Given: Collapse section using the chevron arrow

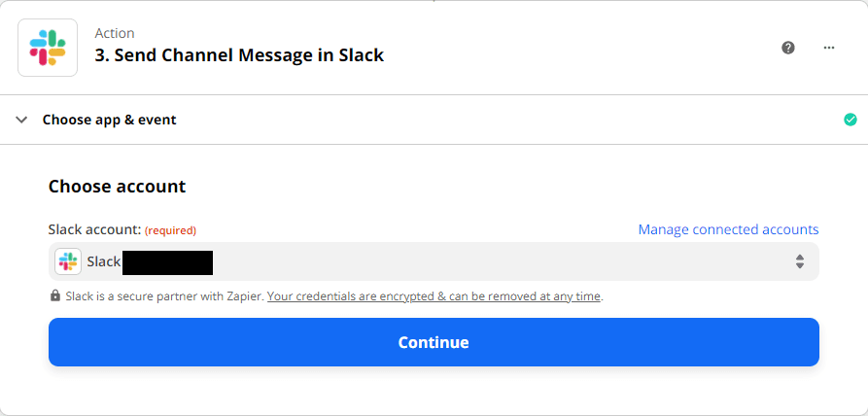Looking at the screenshot, I should [21, 120].
